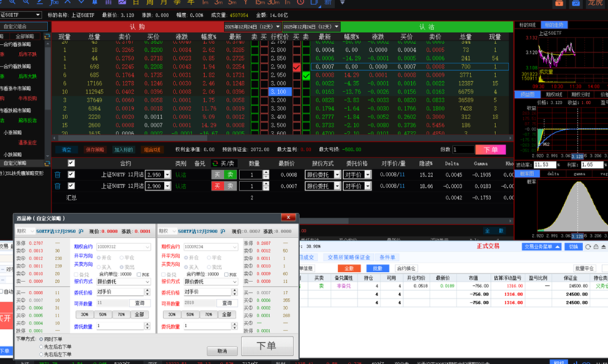Select the 月 monthly period icon
Image resolution: width=608 pixels, height=364 pixels.
[164, 2]
